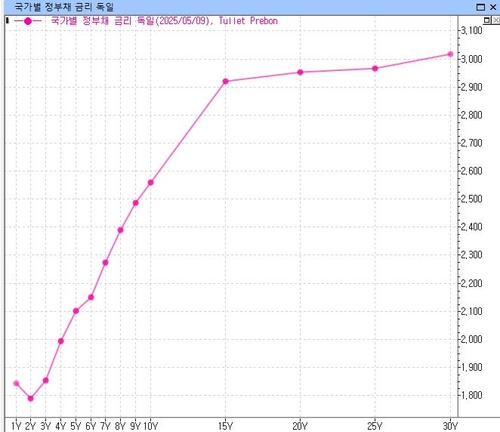
Task: Select the 7Y data point on the curve
Action: pyautogui.click(x=105, y=263)
